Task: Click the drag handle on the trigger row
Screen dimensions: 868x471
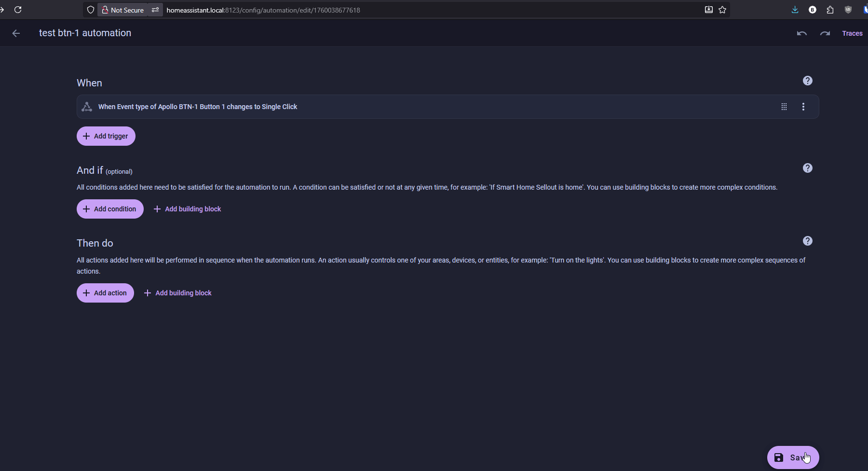Action: (784, 107)
